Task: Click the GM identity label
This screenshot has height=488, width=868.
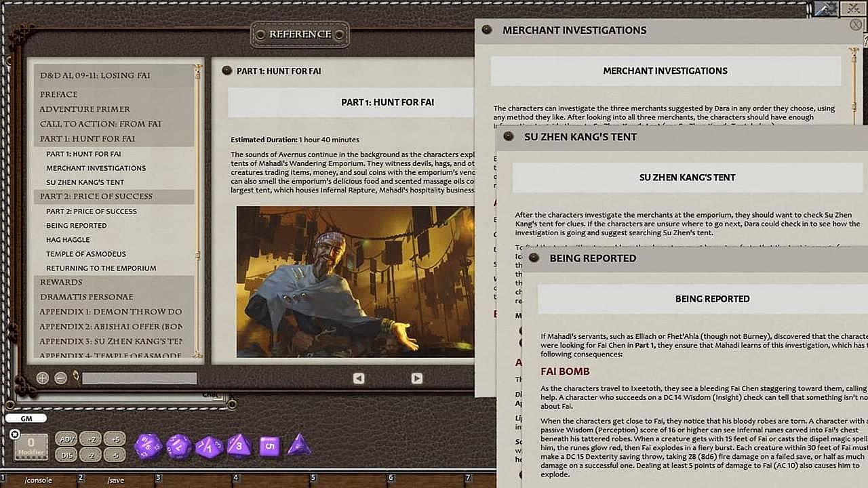Action: click(x=26, y=418)
